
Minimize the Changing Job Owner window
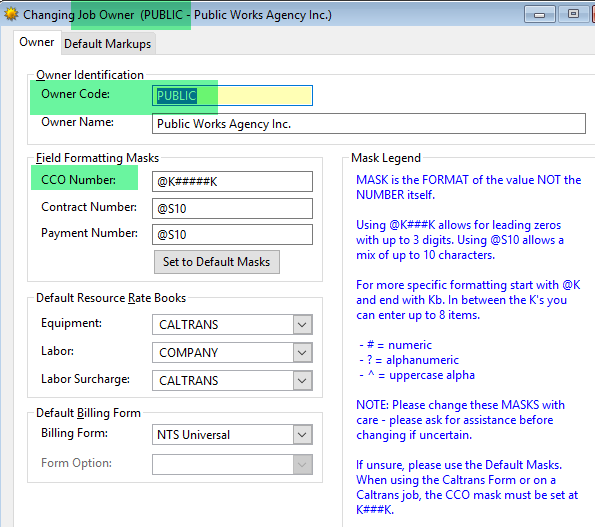(x=540, y=14)
